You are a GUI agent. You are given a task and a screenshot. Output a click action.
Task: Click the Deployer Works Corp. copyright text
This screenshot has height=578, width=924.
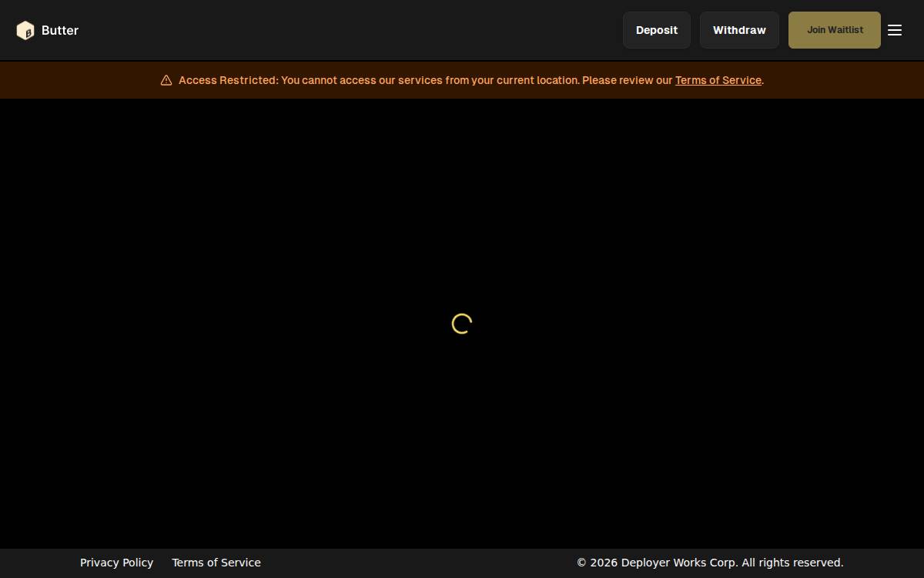tap(710, 563)
